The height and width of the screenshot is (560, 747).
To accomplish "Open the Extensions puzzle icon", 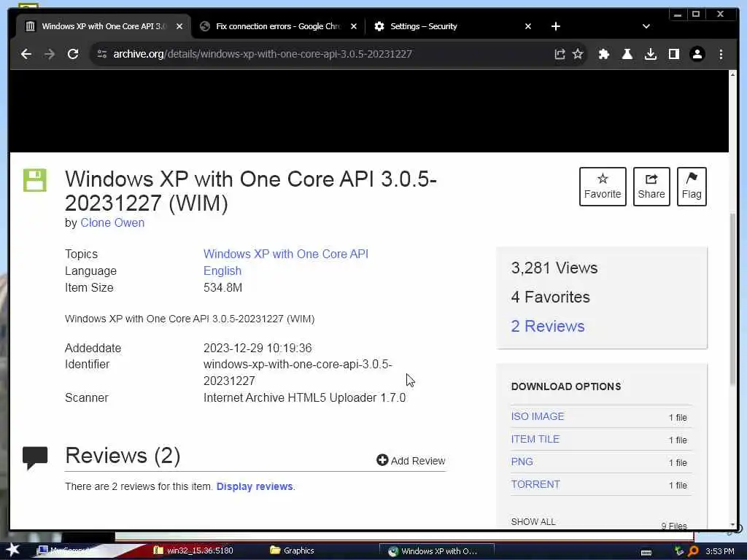I will [604, 54].
